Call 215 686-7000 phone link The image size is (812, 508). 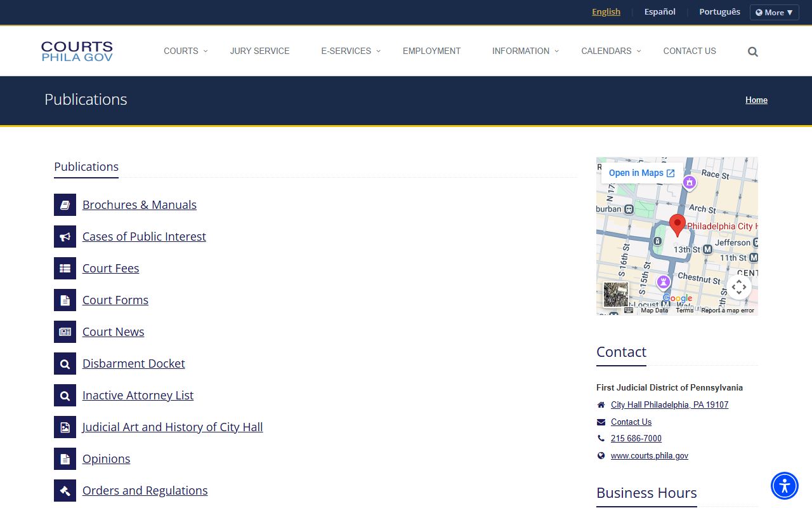pyautogui.click(x=636, y=438)
